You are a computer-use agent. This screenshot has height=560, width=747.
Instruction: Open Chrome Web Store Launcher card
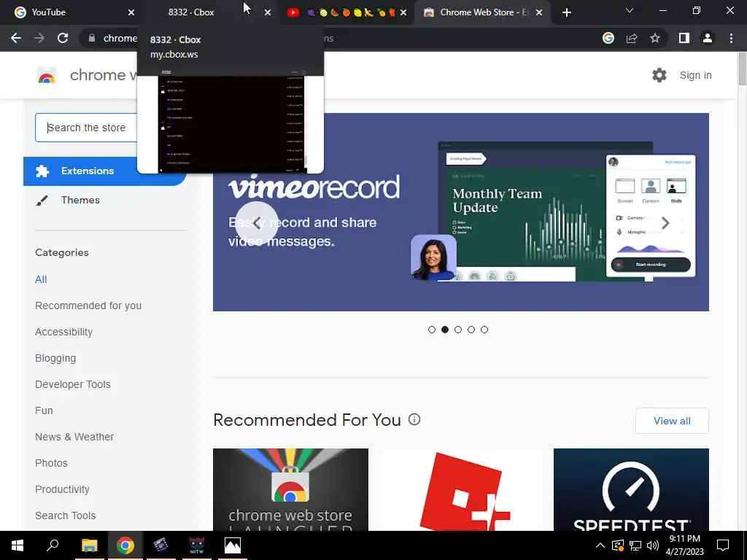pos(290,489)
